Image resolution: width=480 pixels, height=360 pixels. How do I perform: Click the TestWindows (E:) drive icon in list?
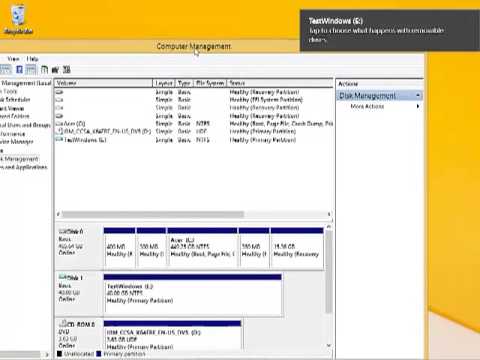pos(59,140)
